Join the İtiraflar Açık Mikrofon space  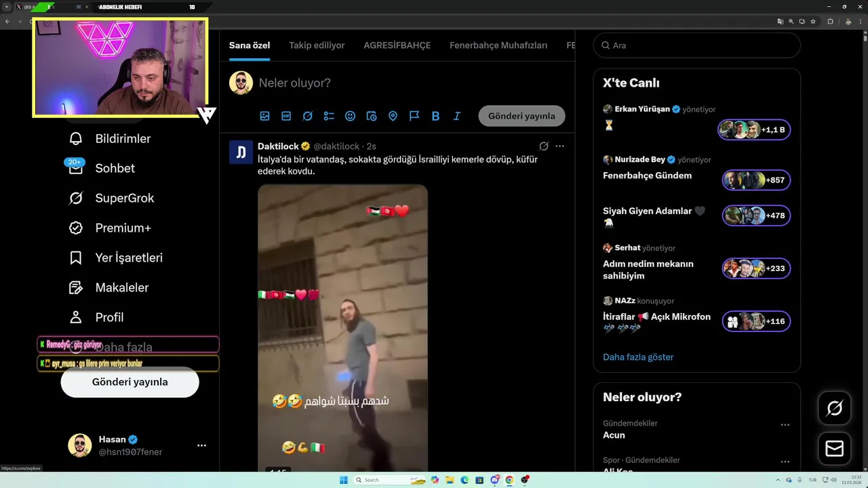756,321
